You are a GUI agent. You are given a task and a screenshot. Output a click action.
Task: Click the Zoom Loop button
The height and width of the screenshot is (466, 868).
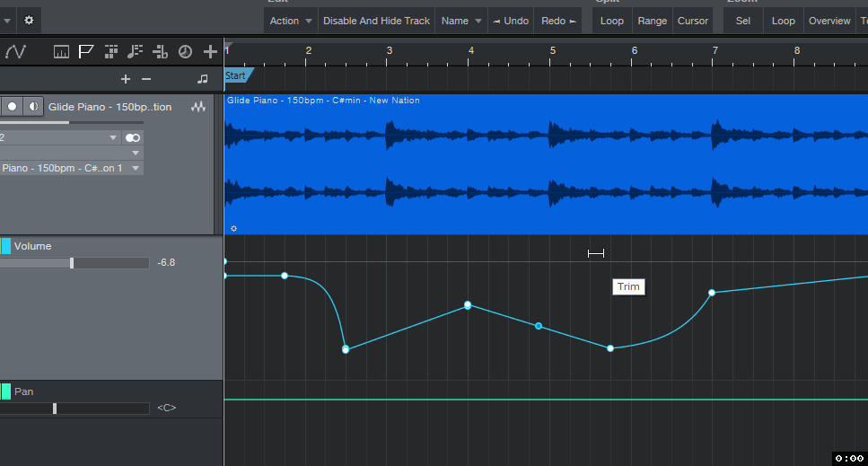pos(784,21)
